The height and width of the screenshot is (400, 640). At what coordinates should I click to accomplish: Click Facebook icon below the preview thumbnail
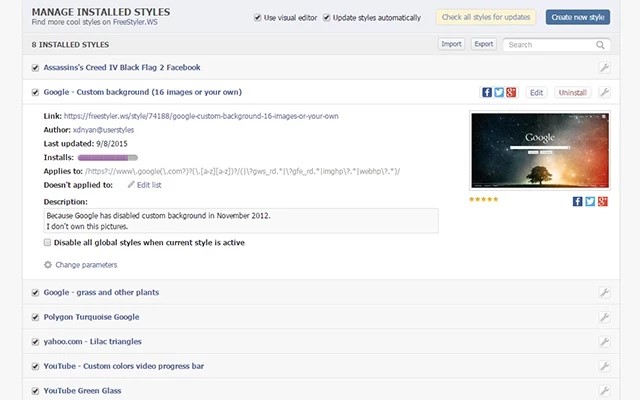[578, 201]
